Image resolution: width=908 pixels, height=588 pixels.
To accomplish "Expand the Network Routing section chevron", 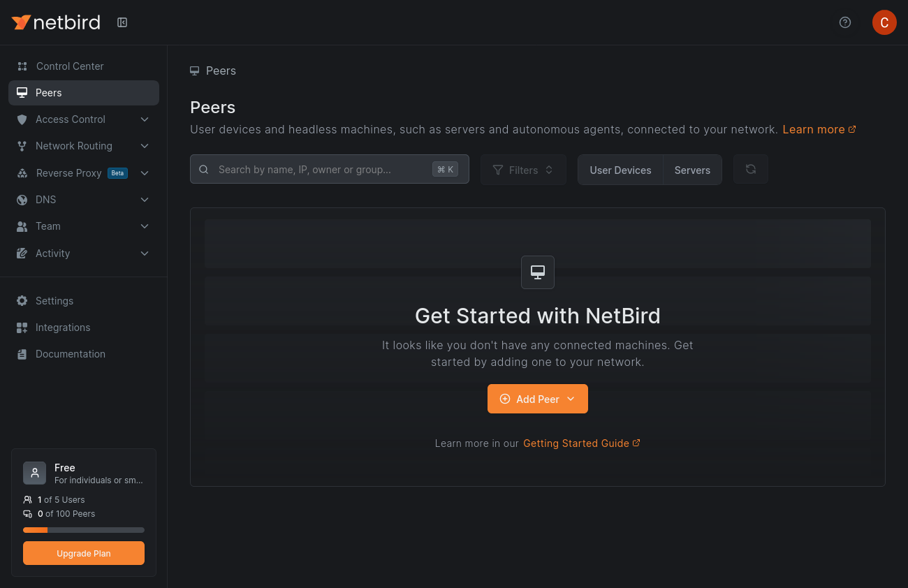I will tap(145, 146).
